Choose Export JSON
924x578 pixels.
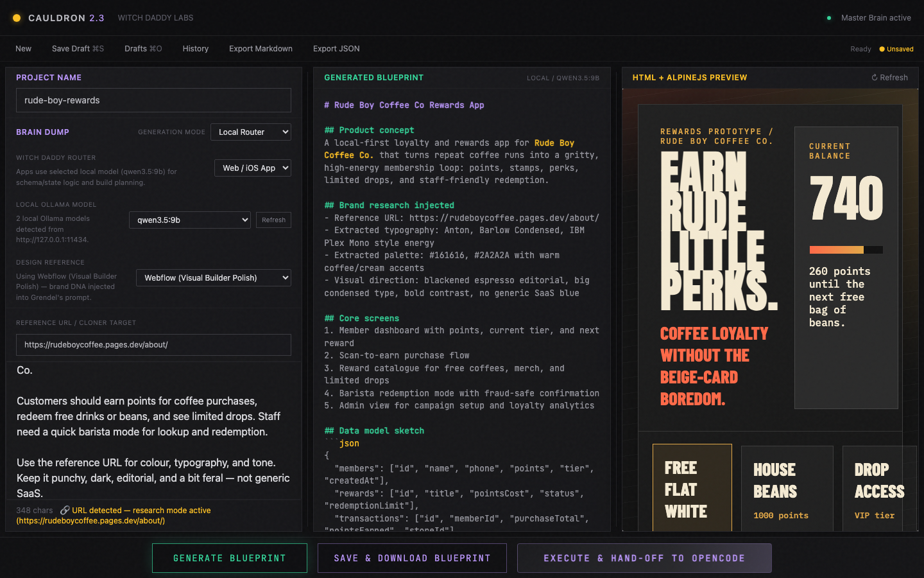click(336, 49)
